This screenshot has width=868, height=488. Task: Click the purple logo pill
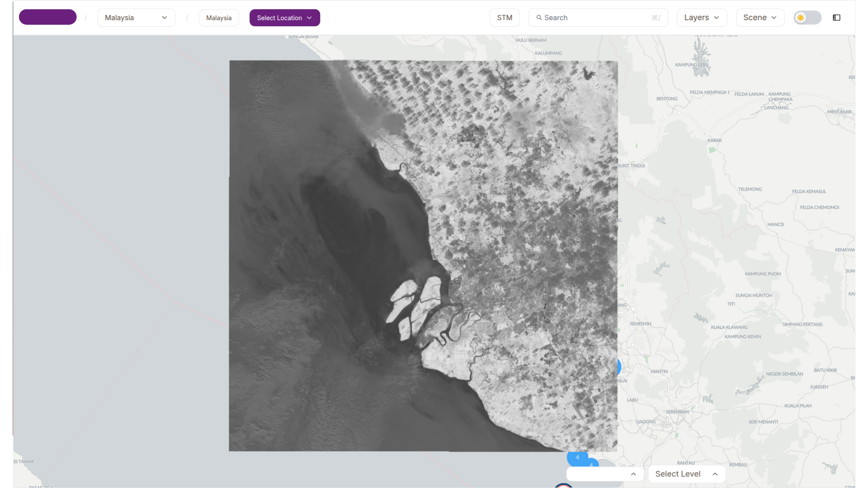coord(48,17)
